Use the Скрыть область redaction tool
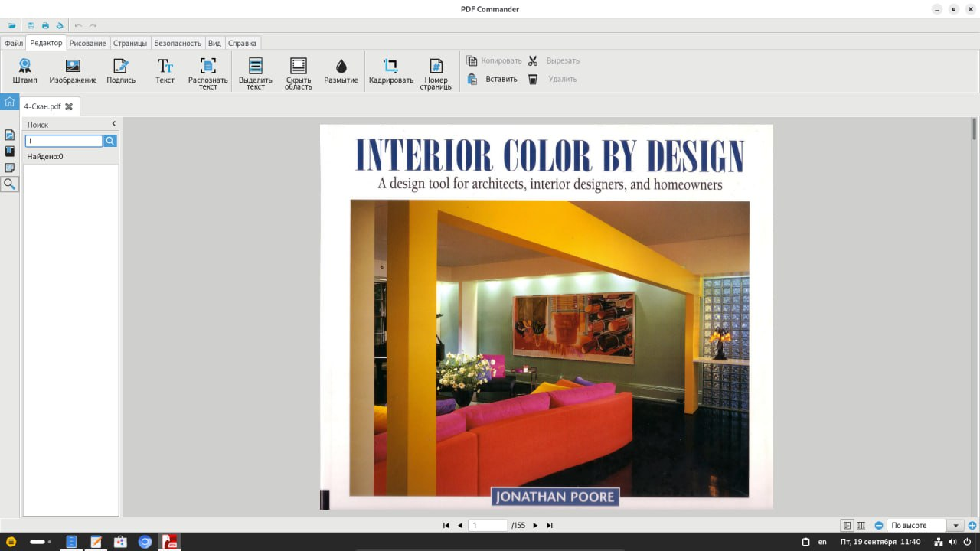 (x=298, y=73)
